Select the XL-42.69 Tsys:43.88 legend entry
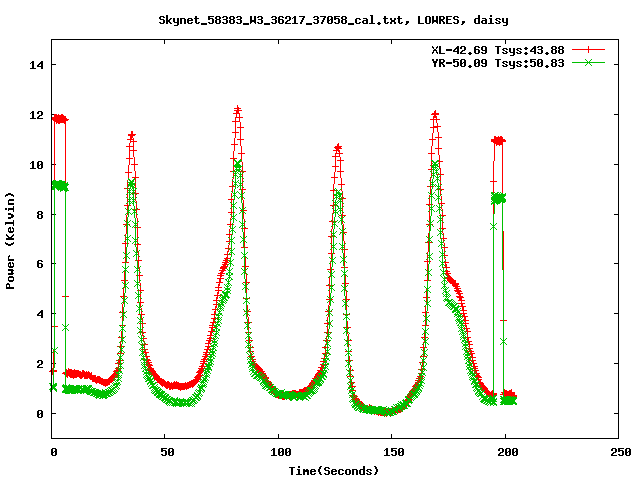The width and height of the screenshot is (640, 480). [x=498, y=50]
